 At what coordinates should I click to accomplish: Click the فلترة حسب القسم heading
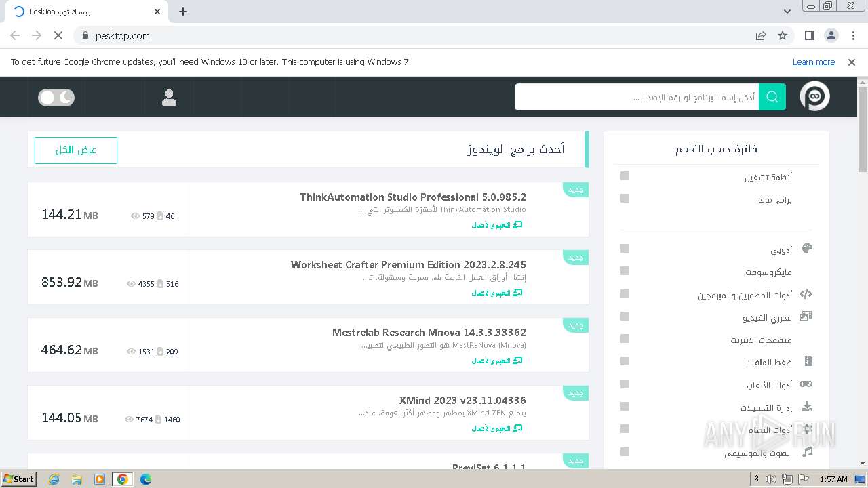click(x=716, y=149)
